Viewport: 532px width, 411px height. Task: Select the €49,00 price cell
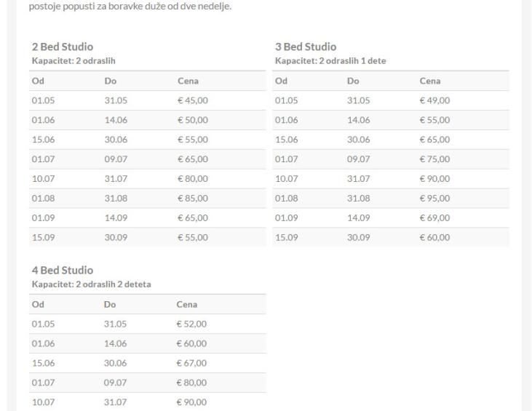pos(436,100)
